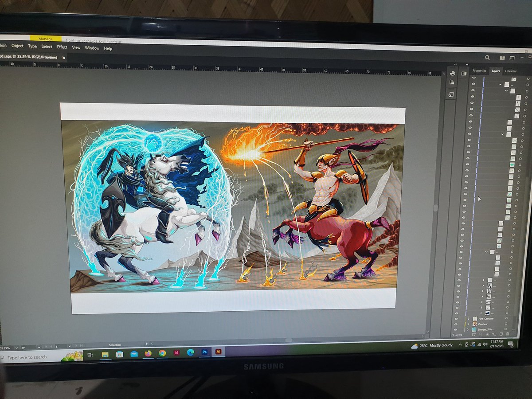Open File Explorer from the taskbar
This screenshot has width=532, height=399.
coord(105,354)
